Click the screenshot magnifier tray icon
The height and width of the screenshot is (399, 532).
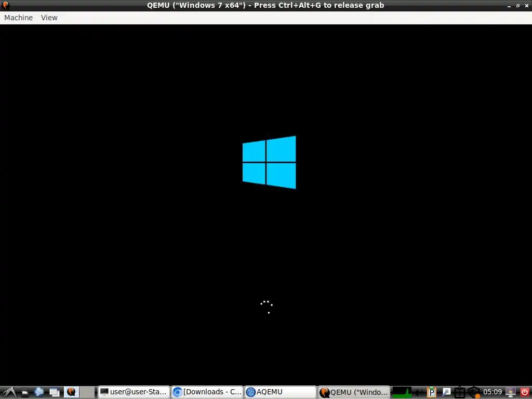(446, 393)
